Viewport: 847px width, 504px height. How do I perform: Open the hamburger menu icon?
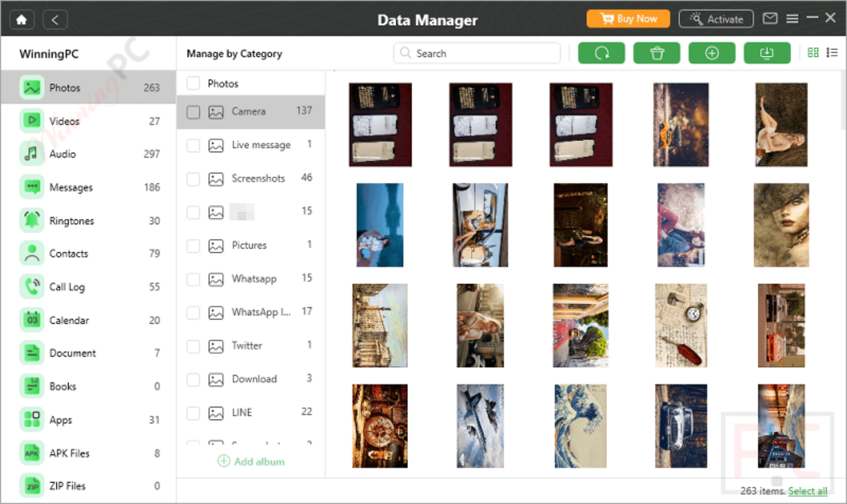[792, 19]
